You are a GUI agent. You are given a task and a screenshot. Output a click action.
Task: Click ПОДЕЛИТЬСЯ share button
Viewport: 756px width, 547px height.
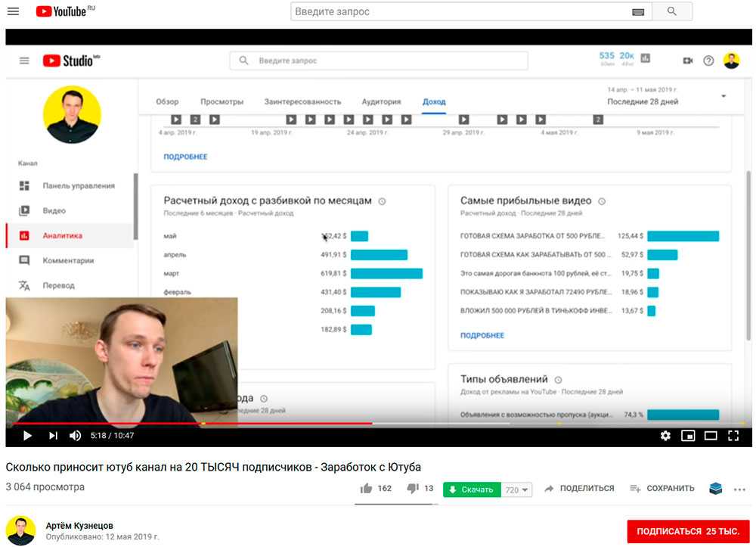coord(579,489)
